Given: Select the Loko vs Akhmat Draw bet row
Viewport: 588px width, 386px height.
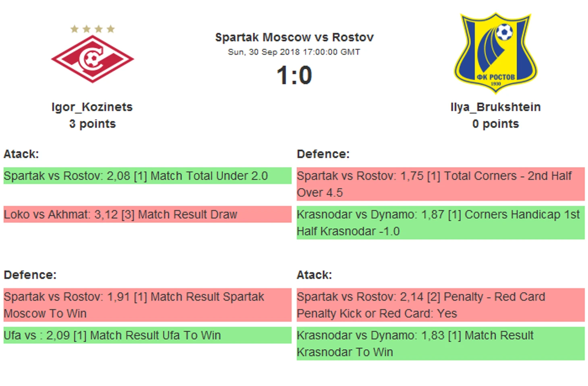Looking at the screenshot, I should coord(147,215).
